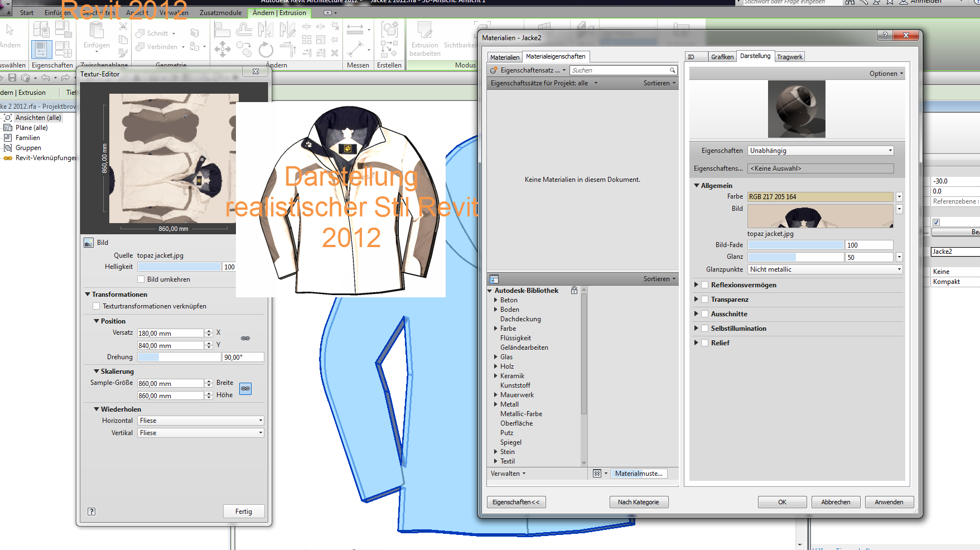Select the Move tool in the Ändern panel

pyautogui.click(x=222, y=49)
